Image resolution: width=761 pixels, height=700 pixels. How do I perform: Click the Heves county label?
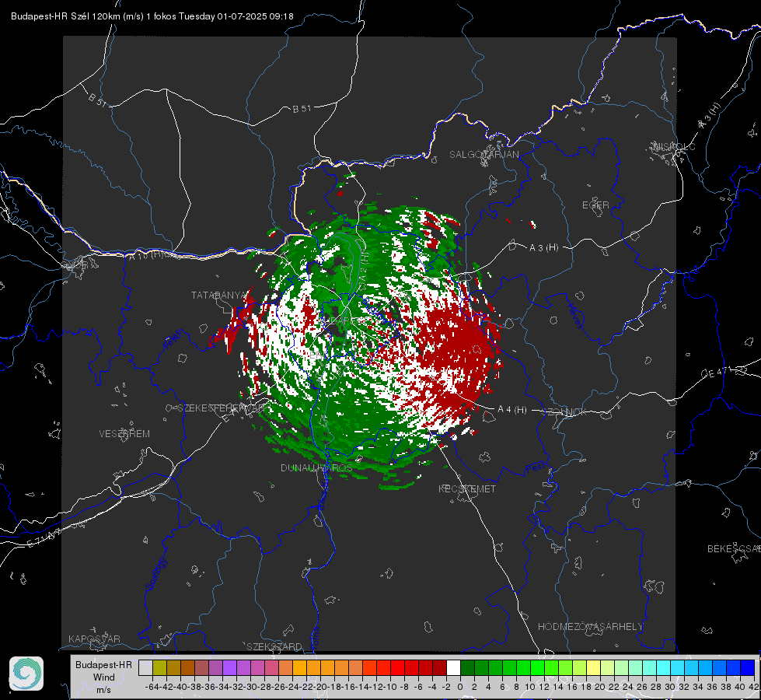coord(575,317)
